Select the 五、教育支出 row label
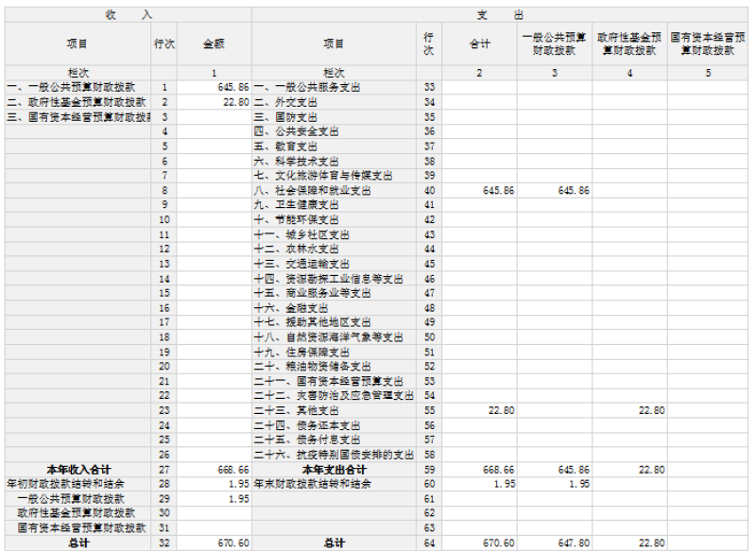Viewport: 756px width, 552px height. tap(285, 147)
